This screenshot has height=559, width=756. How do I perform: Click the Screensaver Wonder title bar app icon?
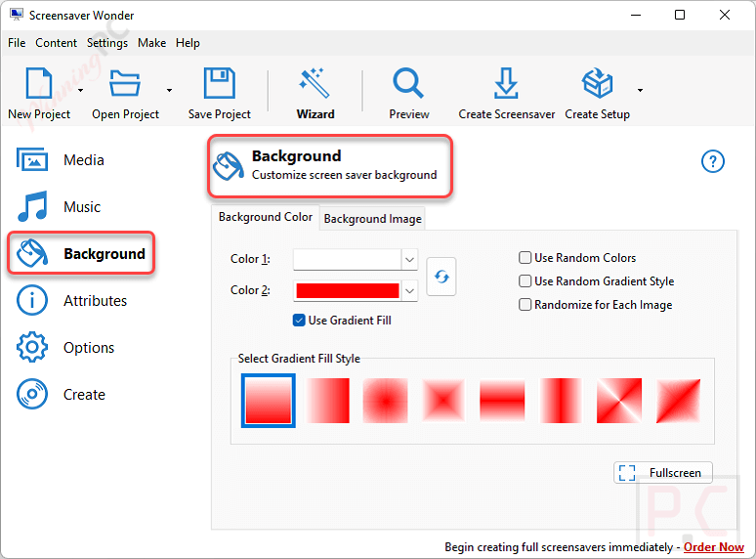click(x=17, y=15)
